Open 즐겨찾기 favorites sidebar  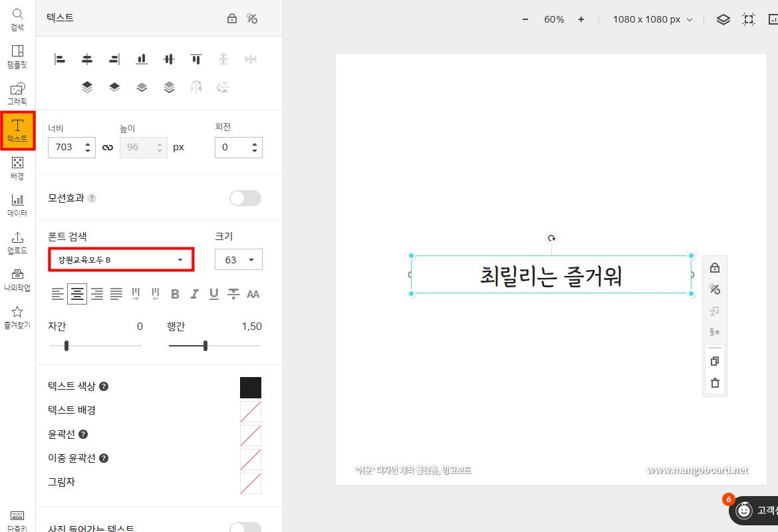click(17, 318)
